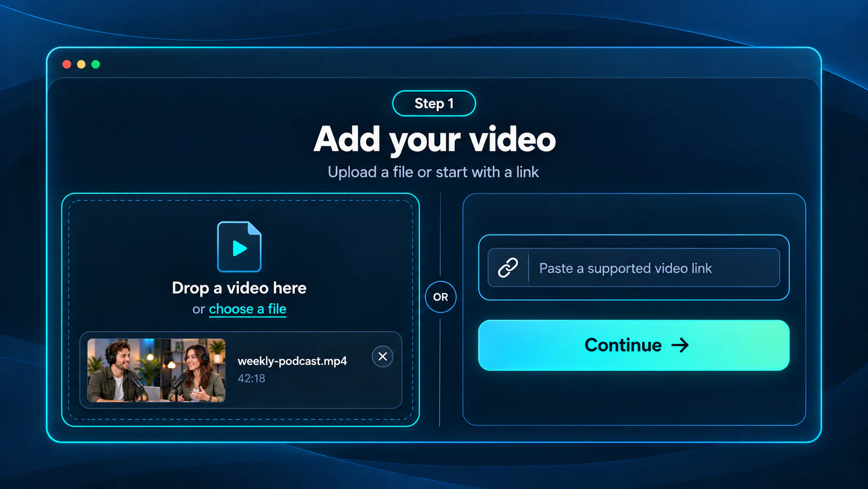Click the "Step 1" pill badge
Viewport: 868px width, 489px height.
point(434,103)
